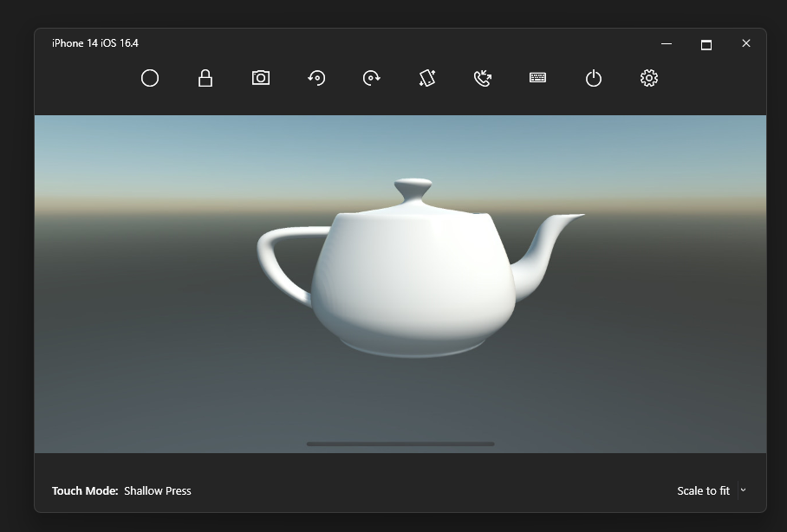This screenshot has height=532, width=787.
Task: Expand the chevron next to Scale to fit
Action: (x=743, y=490)
